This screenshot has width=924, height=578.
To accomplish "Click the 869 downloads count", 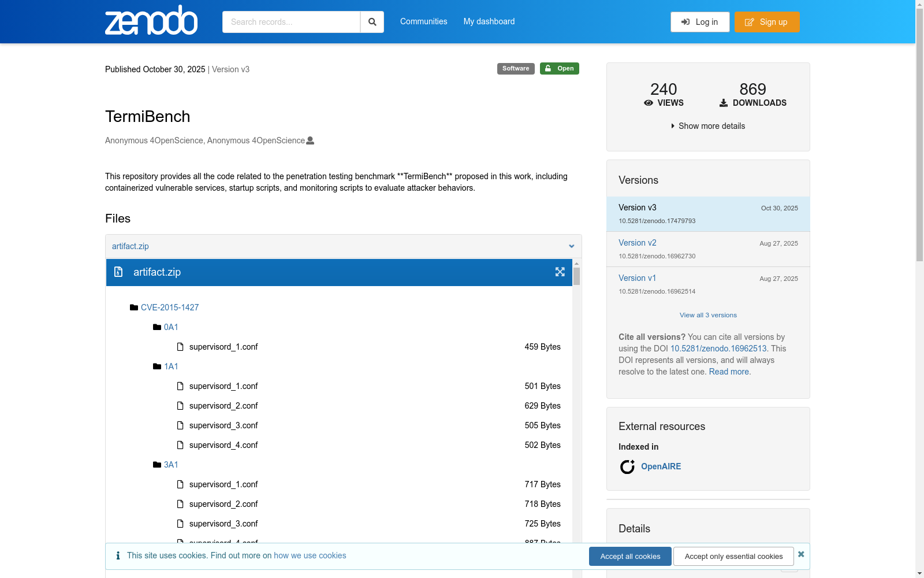I will (753, 89).
